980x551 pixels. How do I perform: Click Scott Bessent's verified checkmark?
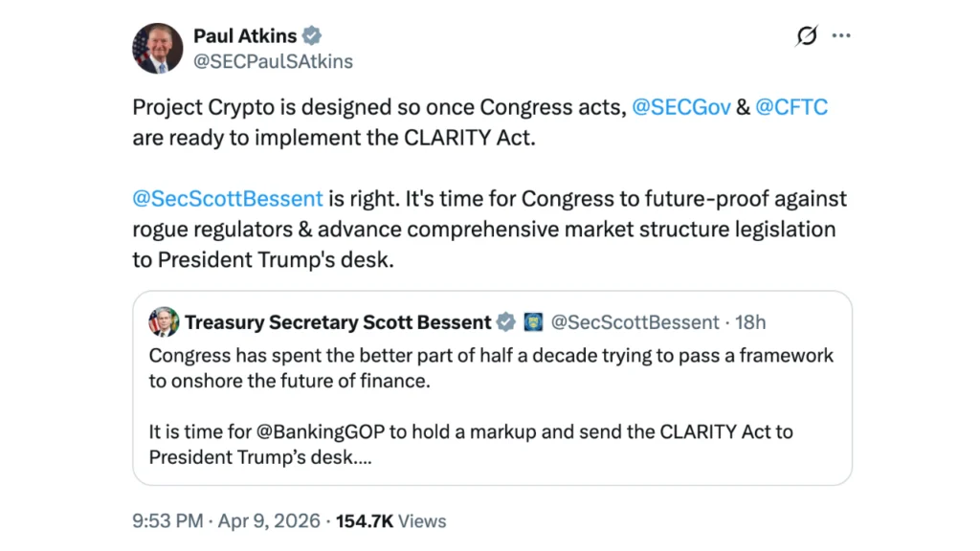505,322
